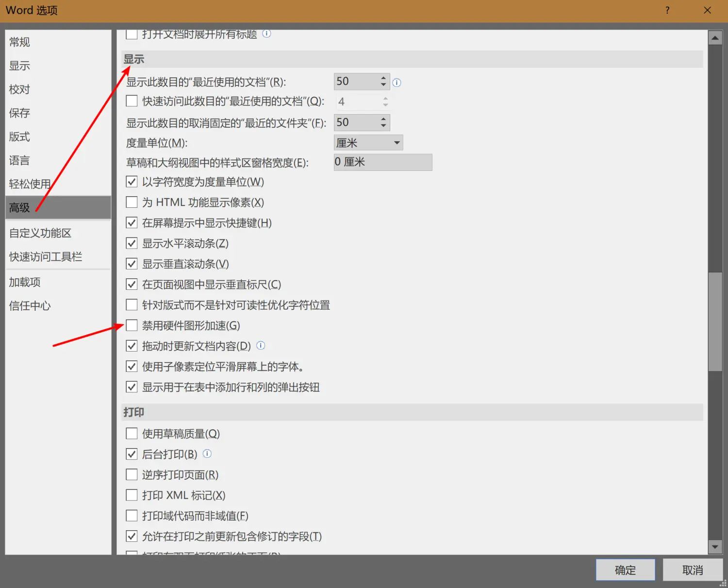
Task: Enable 打印 XML 标记 checkbox
Action: click(x=132, y=495)
